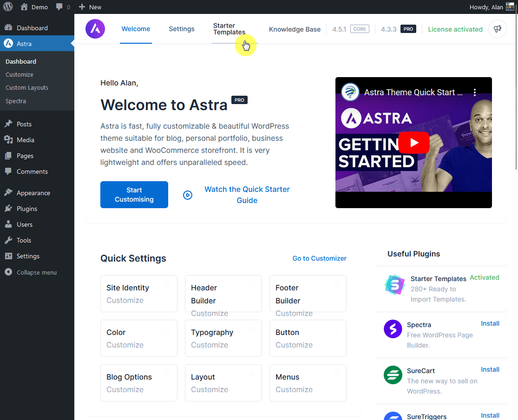The height and width of the screenshot is (420, 518).
Task: Click the Starter Templates plugin icon
Action: [394, 285]
